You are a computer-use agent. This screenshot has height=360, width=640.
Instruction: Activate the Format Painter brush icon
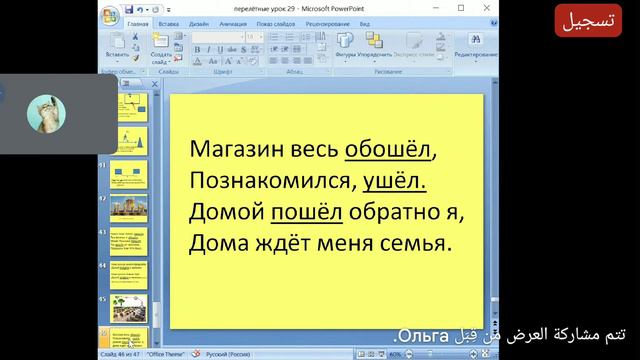136,58
